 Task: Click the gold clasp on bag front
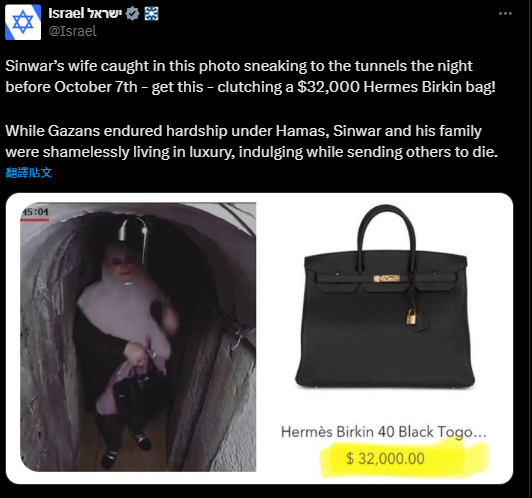pos(386,279)
